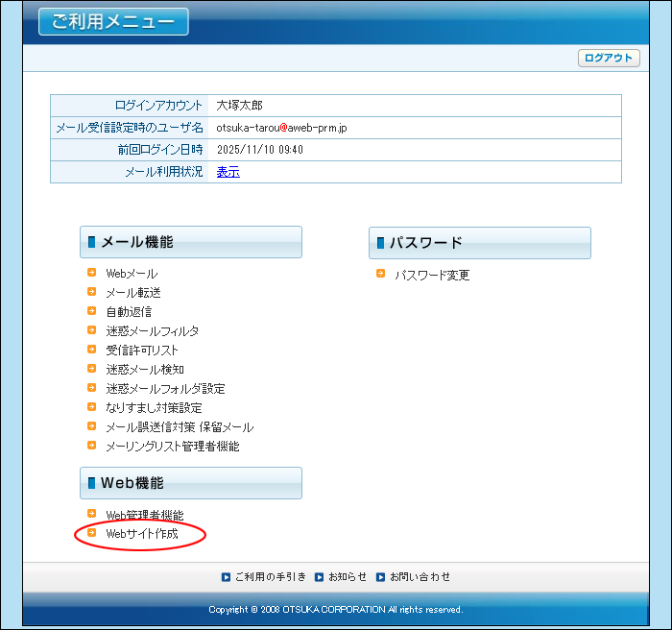This screenshot has width=672, height=630.
Task: Open the お知らせ footer link
Action: [347, 577]
